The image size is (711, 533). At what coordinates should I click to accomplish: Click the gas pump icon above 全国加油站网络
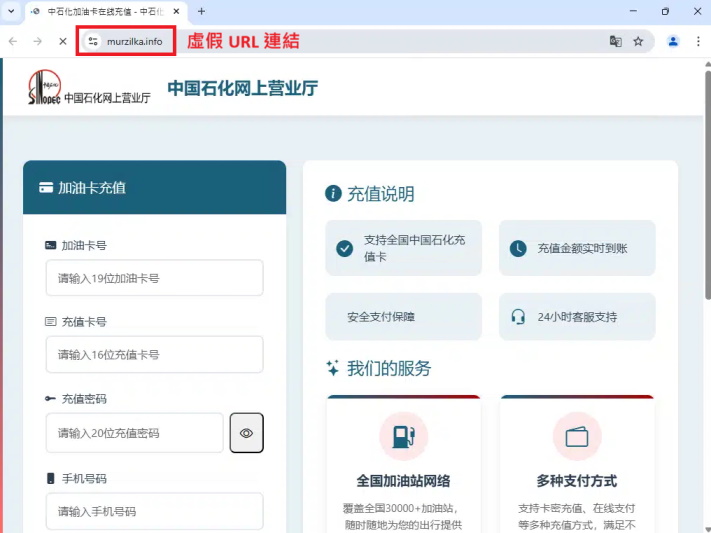(404, 436)
